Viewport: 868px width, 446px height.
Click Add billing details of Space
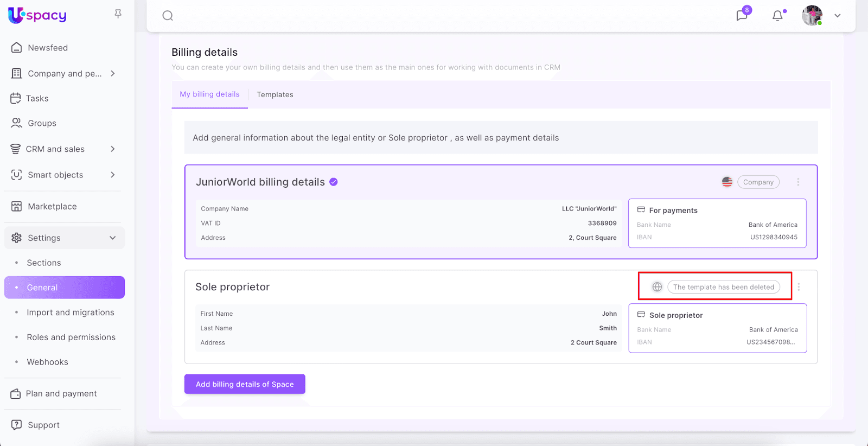click(245, 384)
